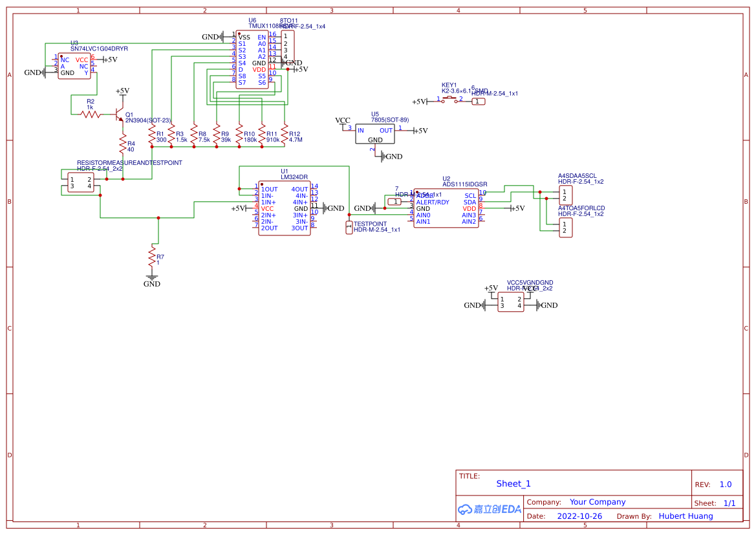Select the VCC5VGNDGND 2x2 header symbol
This screenshot has height=535, width=756.
(510, 301)
